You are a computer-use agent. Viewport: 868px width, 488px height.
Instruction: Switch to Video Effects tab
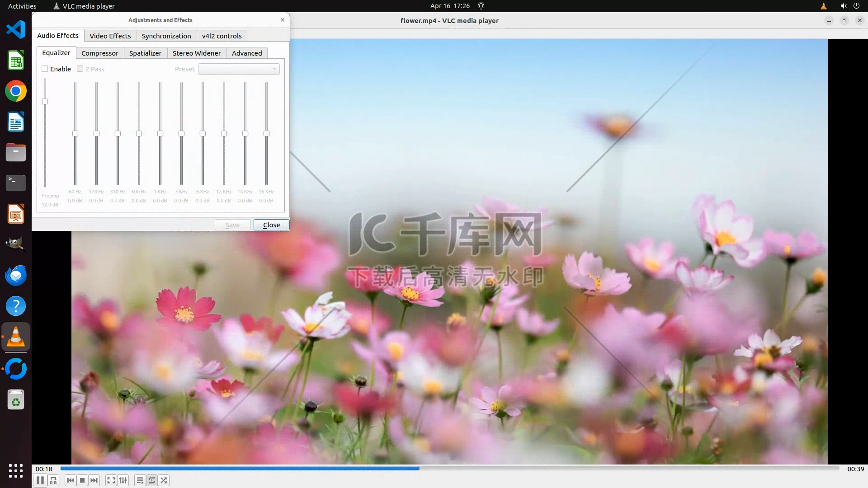(110, 36)
